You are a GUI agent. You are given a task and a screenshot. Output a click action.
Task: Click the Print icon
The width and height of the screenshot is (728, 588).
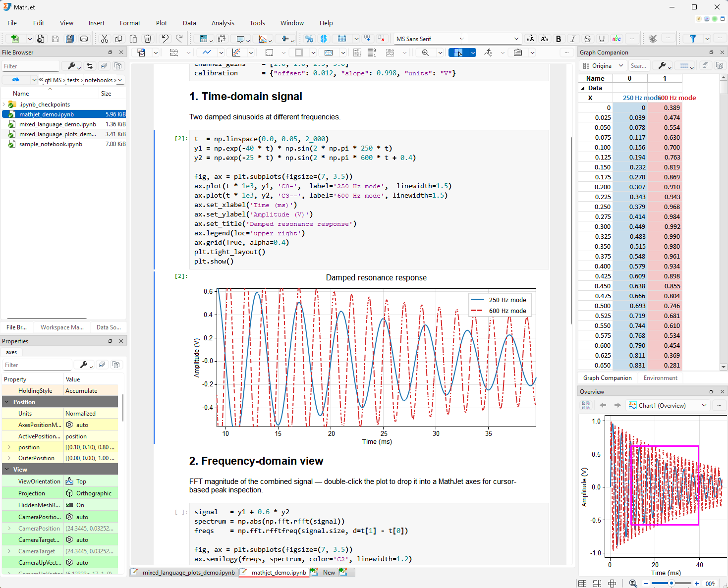(84, 39)
